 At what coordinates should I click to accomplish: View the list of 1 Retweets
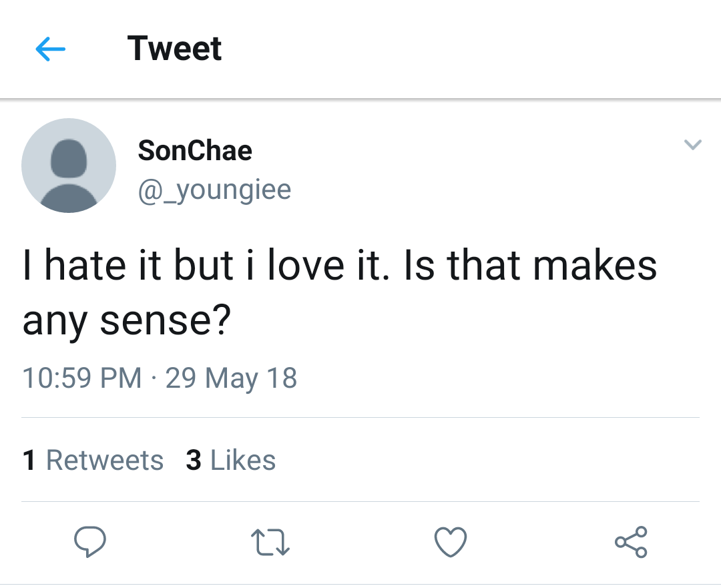pos(93,461)
